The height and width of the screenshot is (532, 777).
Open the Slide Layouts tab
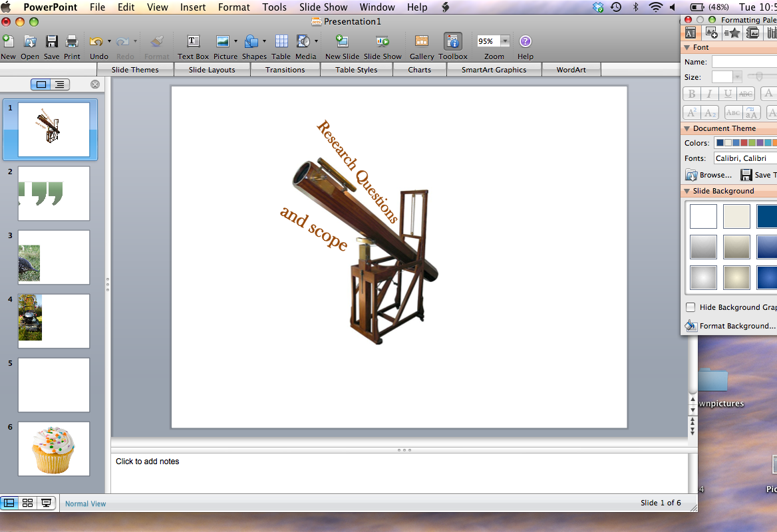click(x=212, y=70)
